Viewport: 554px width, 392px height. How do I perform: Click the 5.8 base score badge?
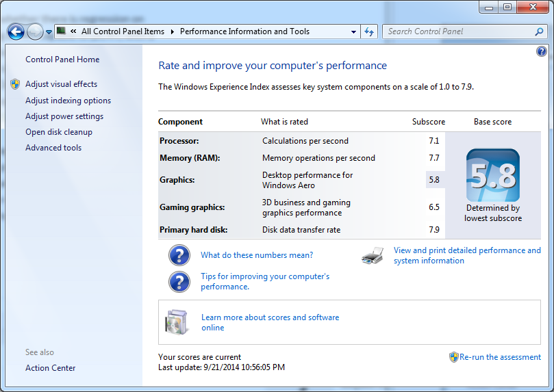pyautogui.click(x=492, y=175)
